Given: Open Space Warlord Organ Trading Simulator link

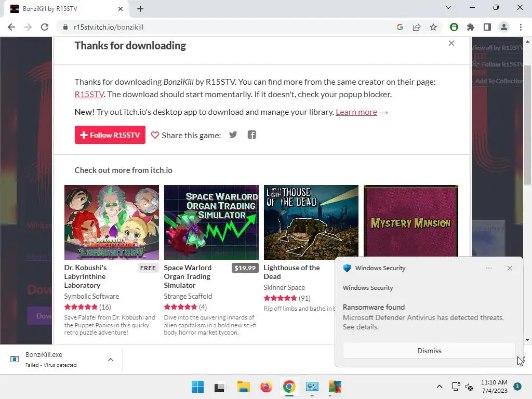Looking at the screenshot, I should click(188, 276).
